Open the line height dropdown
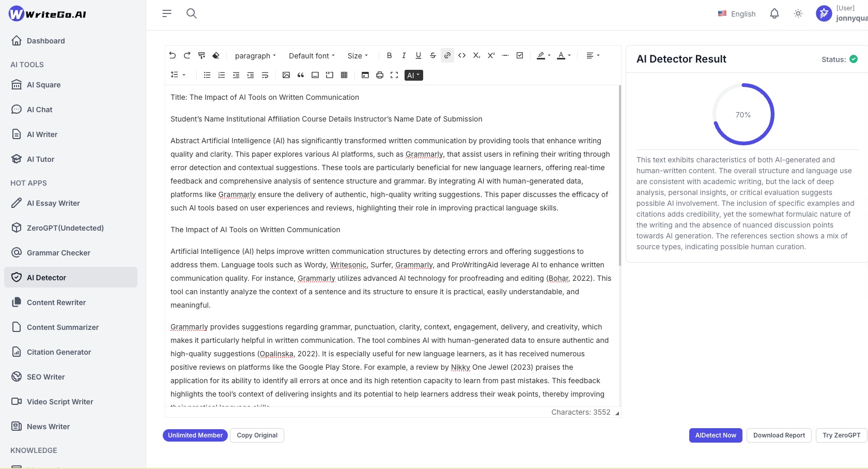Image resolution: width=868 pixels, height=469 pixels. 178,75
